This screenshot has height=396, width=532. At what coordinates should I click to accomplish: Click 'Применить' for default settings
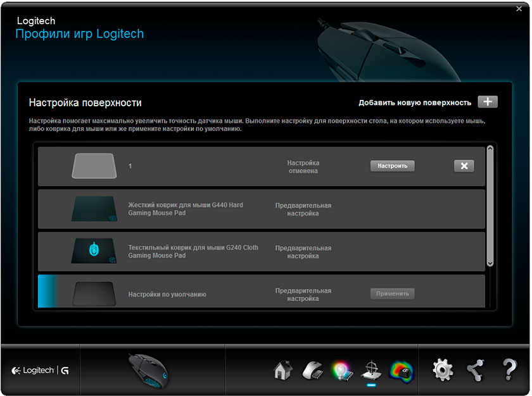point(392,294)
